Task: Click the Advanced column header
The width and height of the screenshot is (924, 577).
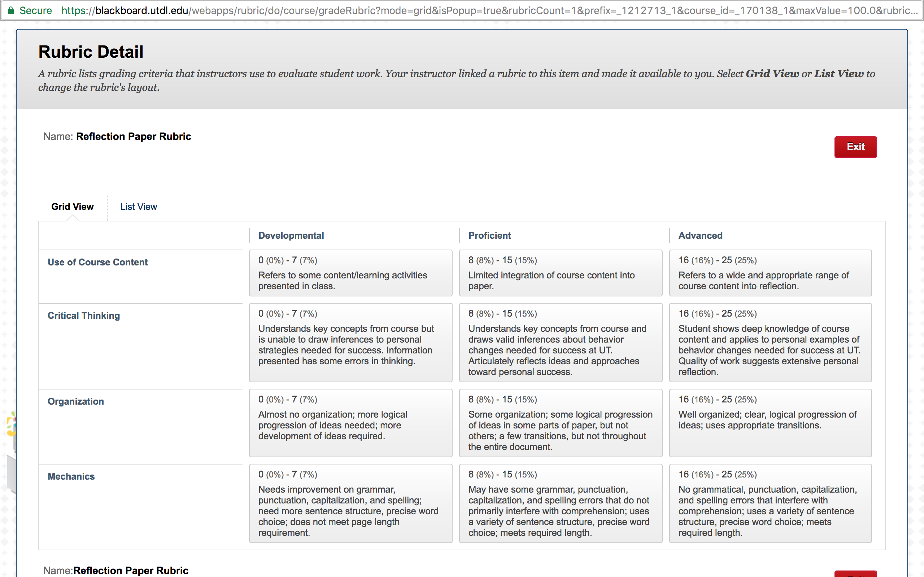Action: tap(700, 235)
